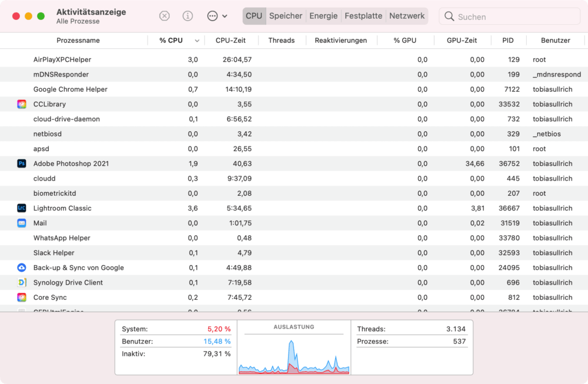Click the Aktivitätsanzeige window title
The height and width of the screenshot is (384, 588).
91,12
